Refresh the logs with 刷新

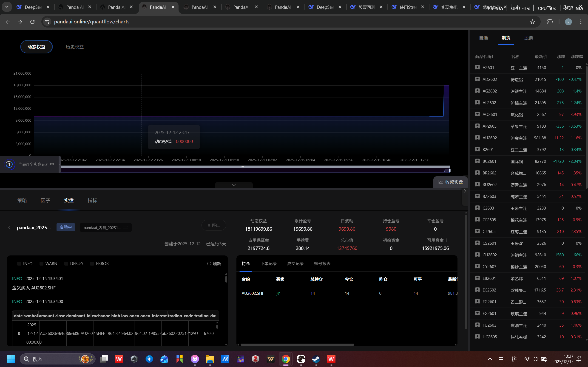[214, 263]
